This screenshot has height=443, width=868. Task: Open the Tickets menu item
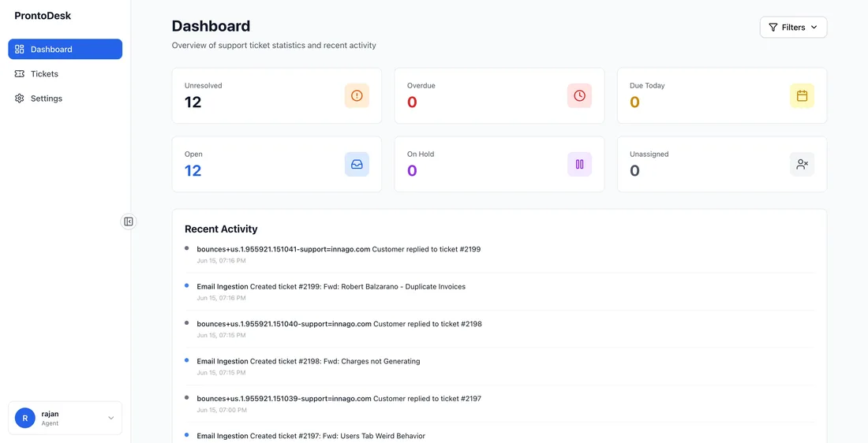click(x=65, y=73)
